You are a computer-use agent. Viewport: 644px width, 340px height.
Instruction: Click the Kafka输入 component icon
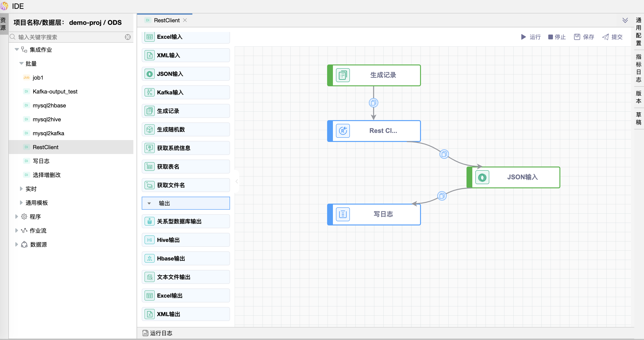tap(150, 92)
